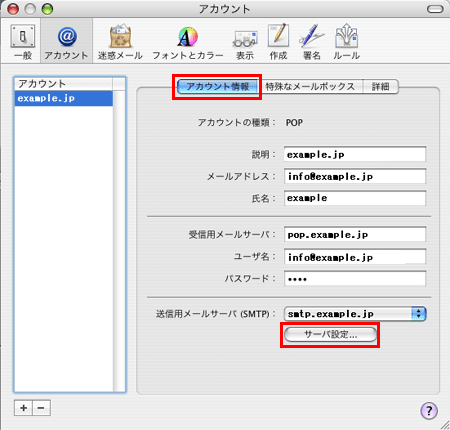Switch to the 詳細 tab

(x=380, y=87)
